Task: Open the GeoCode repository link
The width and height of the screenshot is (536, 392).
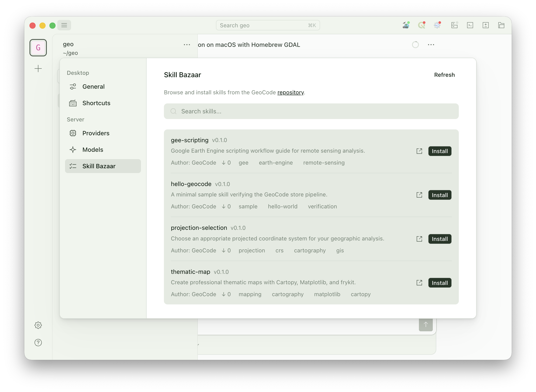Action: 290,92
